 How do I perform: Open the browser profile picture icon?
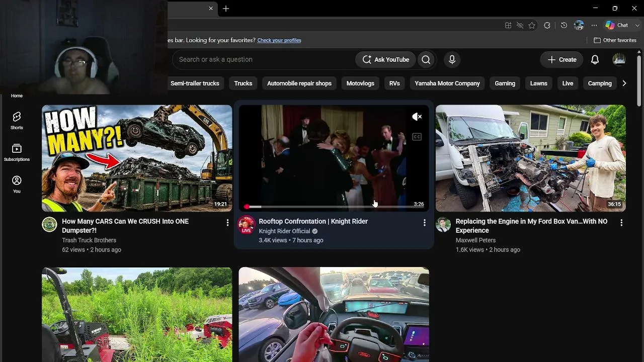click(x=579, y=25)
